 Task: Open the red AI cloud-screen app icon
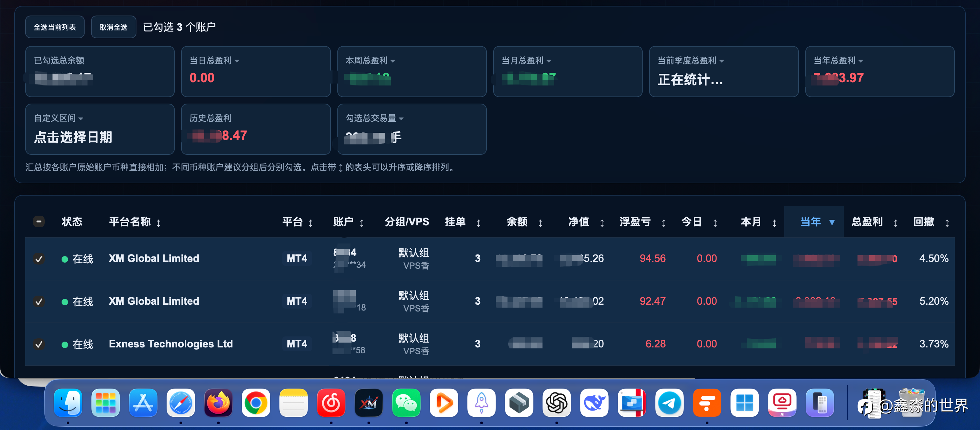782,402
